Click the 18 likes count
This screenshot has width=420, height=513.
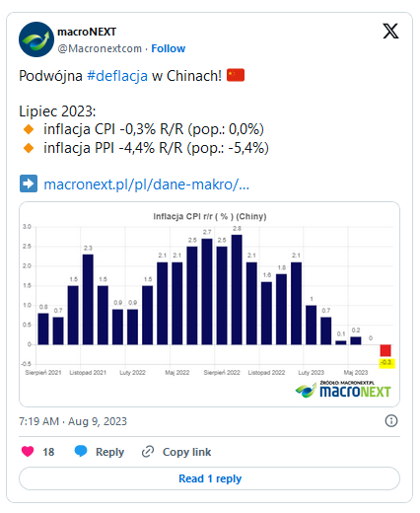tap(48, 452)
